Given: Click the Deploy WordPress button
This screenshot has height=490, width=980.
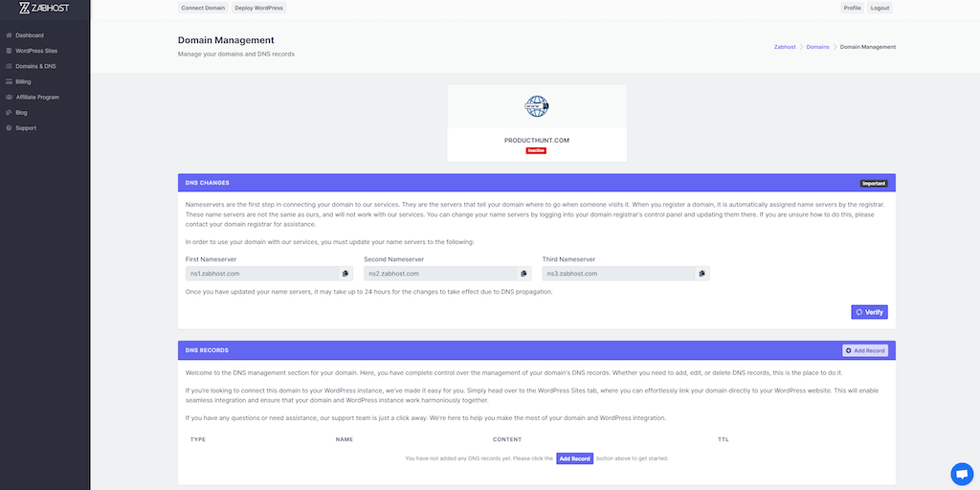Looking at the screenshot, I should pyautogui.click(x=258, y=8).
